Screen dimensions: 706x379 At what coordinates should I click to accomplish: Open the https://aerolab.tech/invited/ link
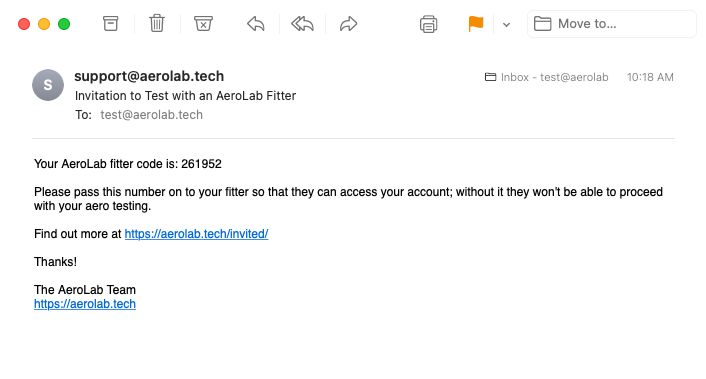[x=196, y=234]
